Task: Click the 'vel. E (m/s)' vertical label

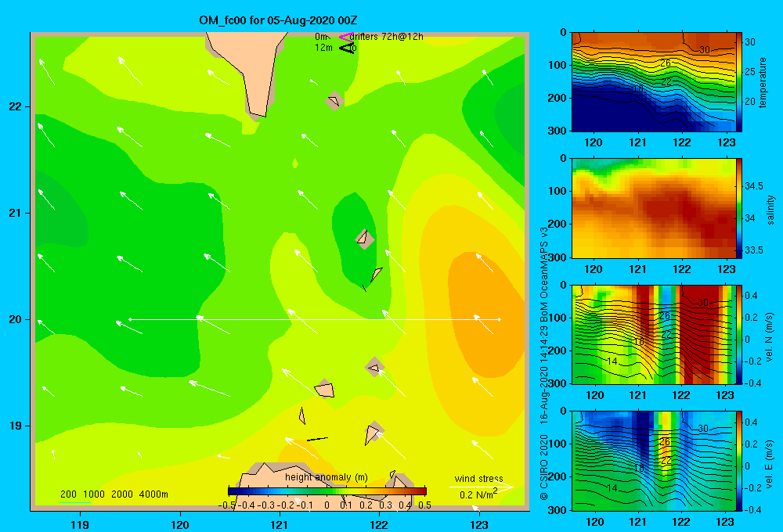Action: 769,464
